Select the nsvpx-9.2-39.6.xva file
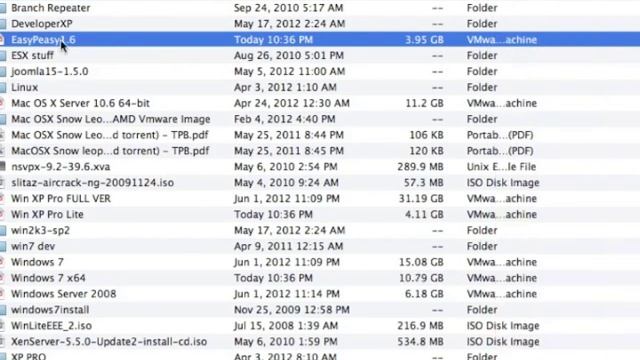Viewport: 640px width, 360px height. coord(60,167)
